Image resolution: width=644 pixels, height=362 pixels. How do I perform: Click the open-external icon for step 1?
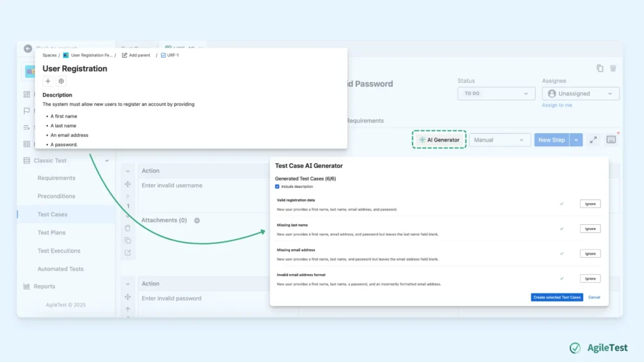(128, 253)
